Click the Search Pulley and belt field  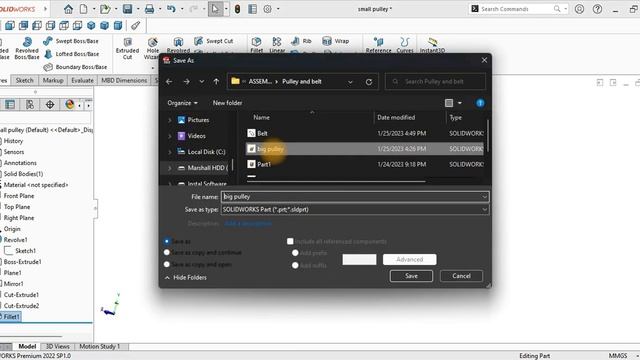(x=436, y=82)
